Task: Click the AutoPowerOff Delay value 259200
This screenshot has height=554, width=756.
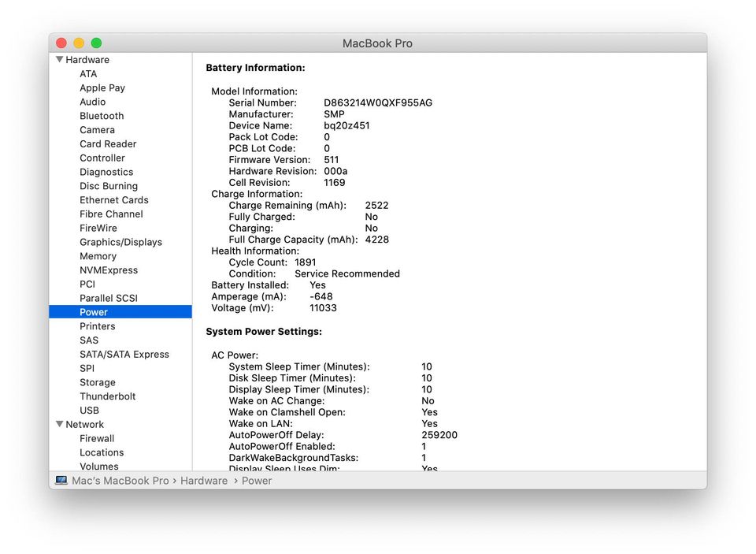Action: (x=439, y=435)
